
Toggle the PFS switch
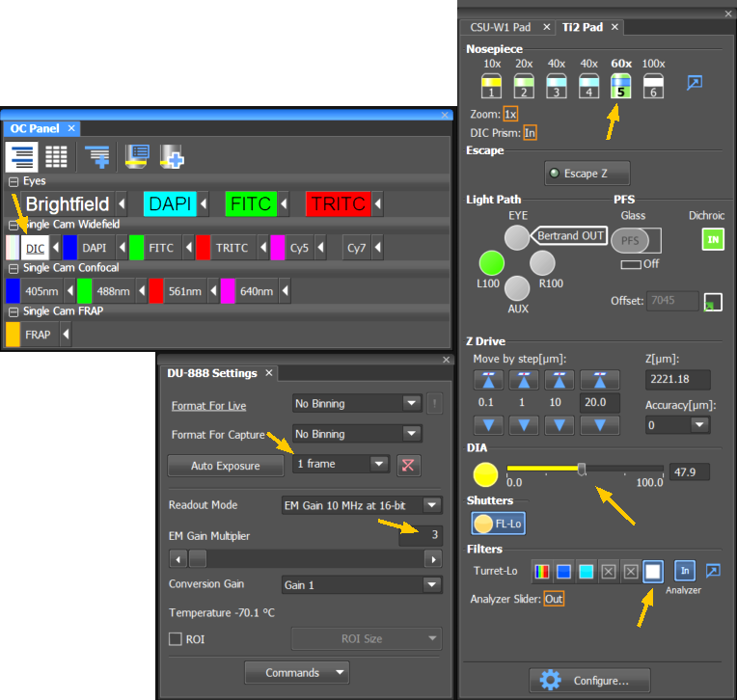point(629,239)
